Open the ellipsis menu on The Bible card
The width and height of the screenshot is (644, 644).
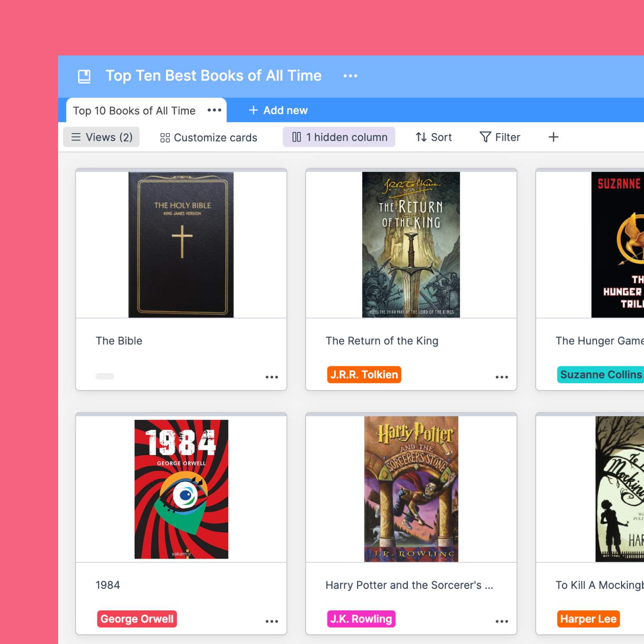point(272,377)
